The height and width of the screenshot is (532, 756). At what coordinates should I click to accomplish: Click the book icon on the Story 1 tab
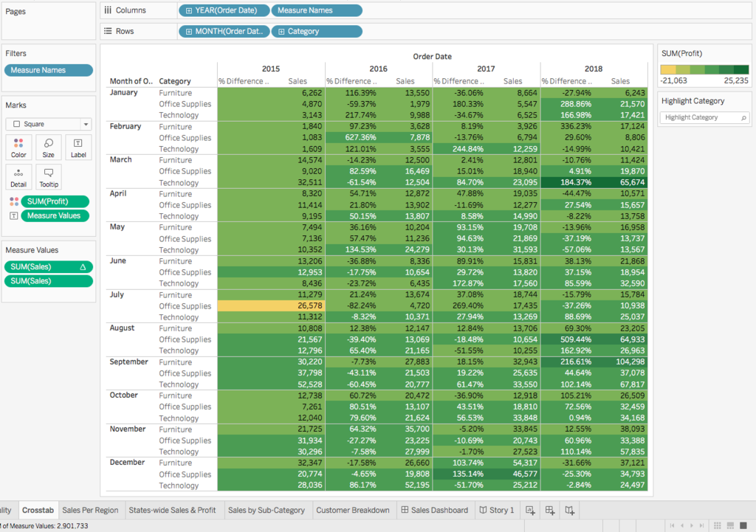point(483,510)
